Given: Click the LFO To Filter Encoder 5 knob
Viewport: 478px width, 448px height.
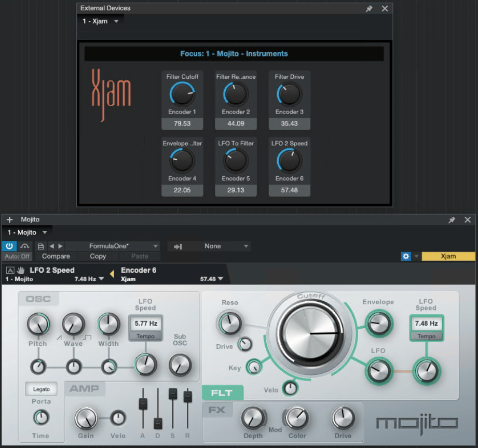Looking at the screenshot, I should click(236, 161).
